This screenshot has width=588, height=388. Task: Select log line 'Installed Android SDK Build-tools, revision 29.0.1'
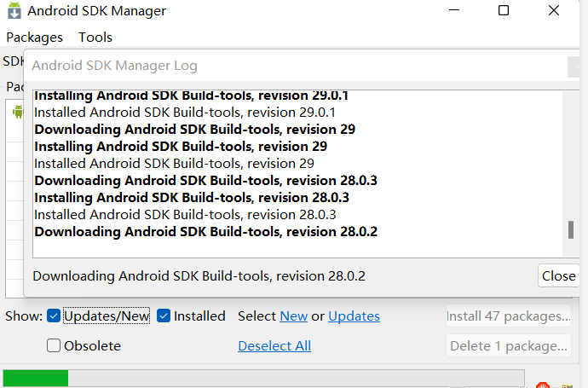185,113
